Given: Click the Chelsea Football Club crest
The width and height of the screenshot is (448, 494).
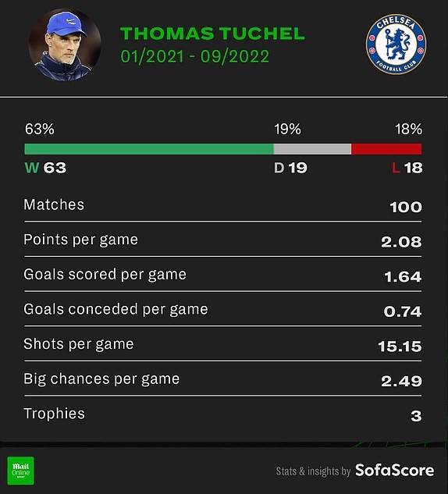Looking at the screenshot, I should [396, 44].
